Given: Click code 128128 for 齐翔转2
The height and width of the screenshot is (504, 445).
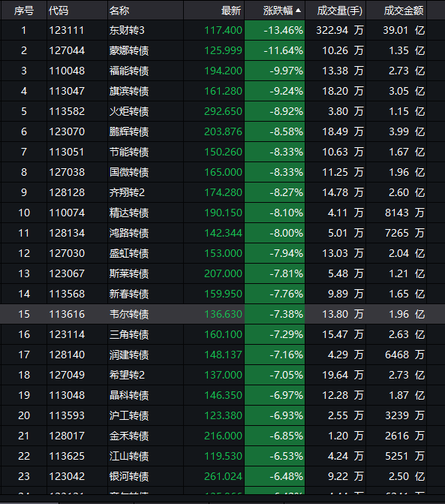Looking at the screenshot, I should (67, 192).
